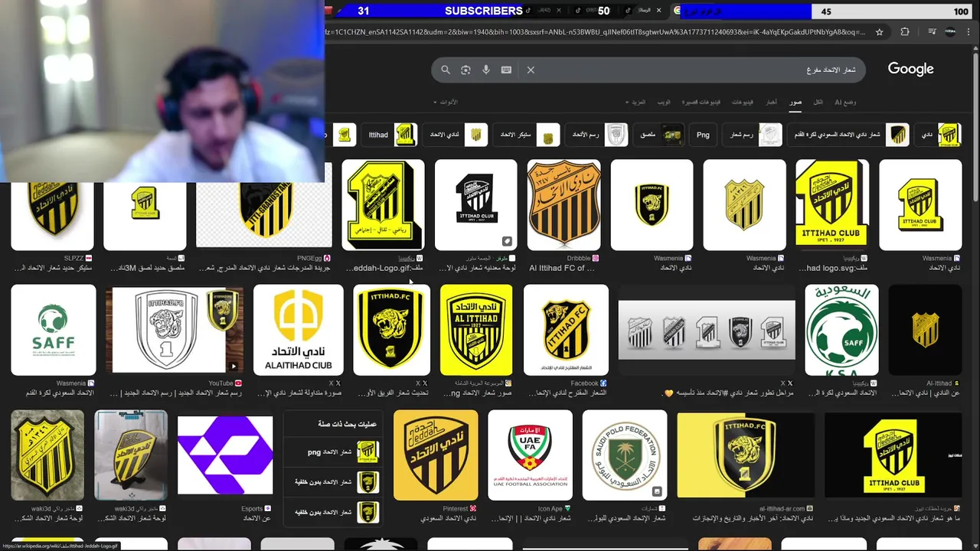Open related search شعار الاتحاد png
The height and width of the screenshot is (551, 980).
pos(332,452)
